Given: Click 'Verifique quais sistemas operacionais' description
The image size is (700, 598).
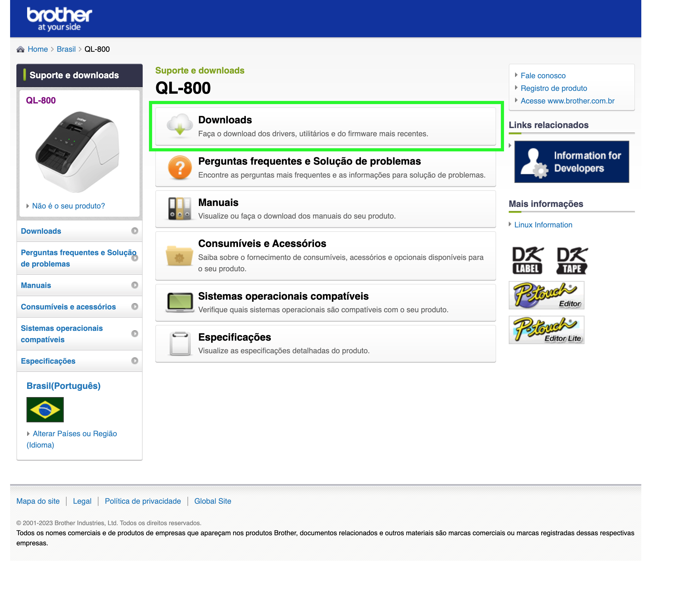Looking at the screenshot, I should click(323, 310).
